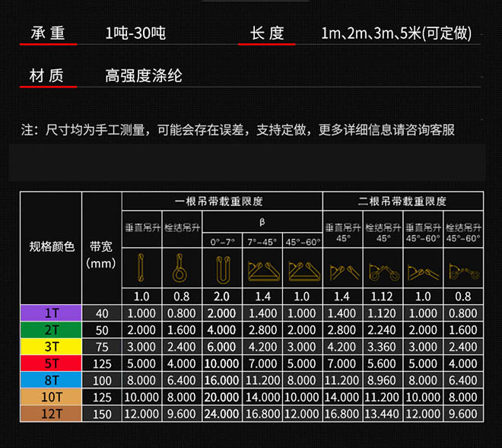
Task: Select the purple 1T color swatch
Action: tap(51, 313)
